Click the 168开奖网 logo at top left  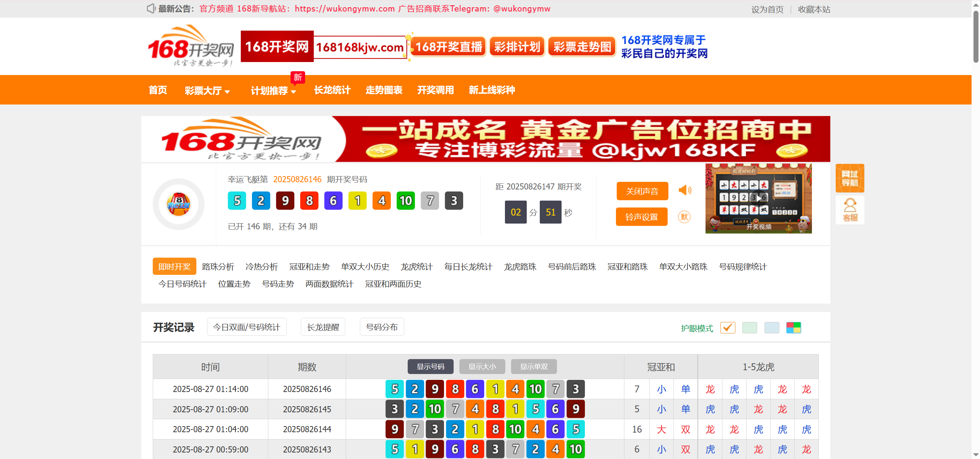[x=191, y=46]
